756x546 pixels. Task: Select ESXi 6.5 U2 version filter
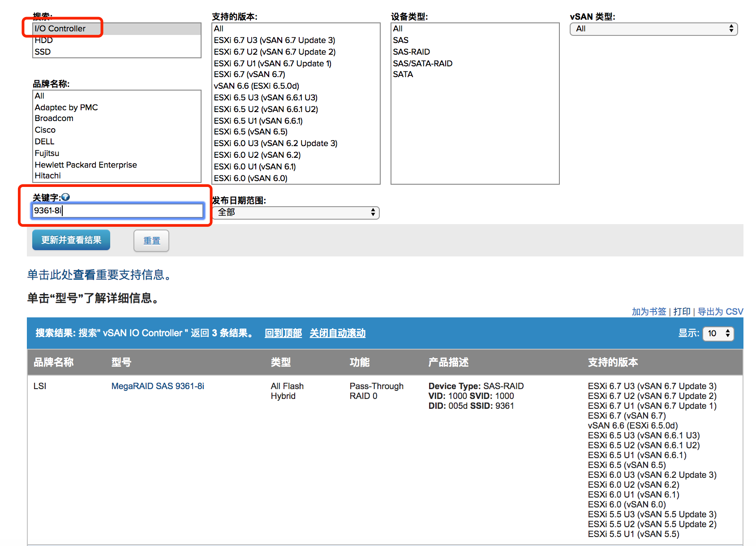click(296, 109)
